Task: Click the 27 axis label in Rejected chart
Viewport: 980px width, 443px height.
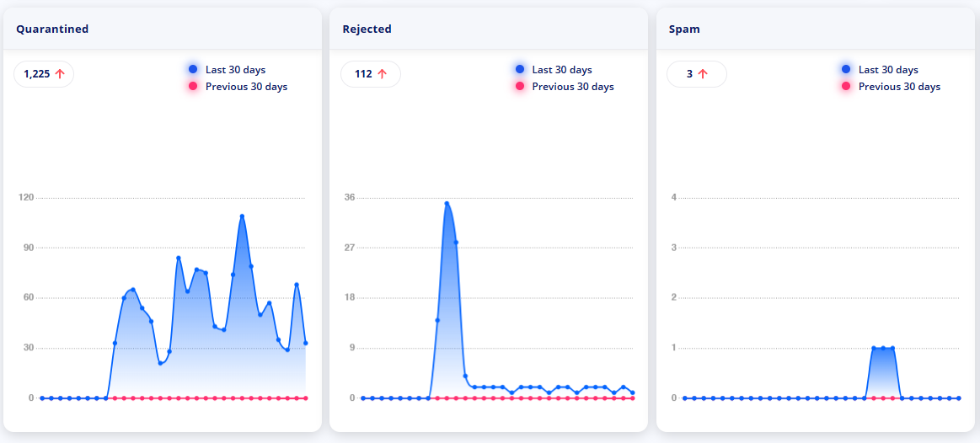Action: tap(350, 248)
